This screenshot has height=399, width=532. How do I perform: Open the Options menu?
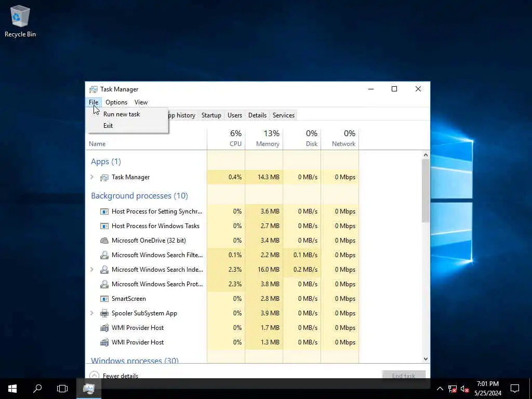click(116, 102)
